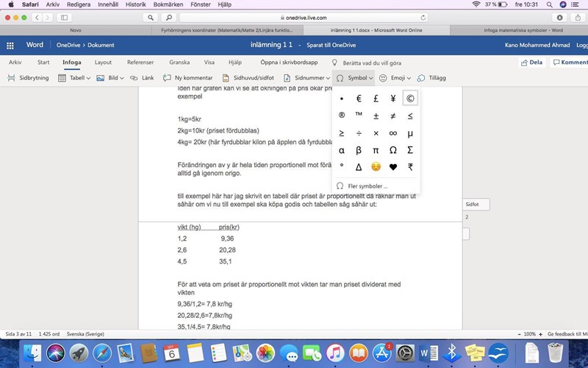The height and width of the screenshot is (368, 588).
Task: Pick the infinity symbol from grid
Action: [393, 133]
